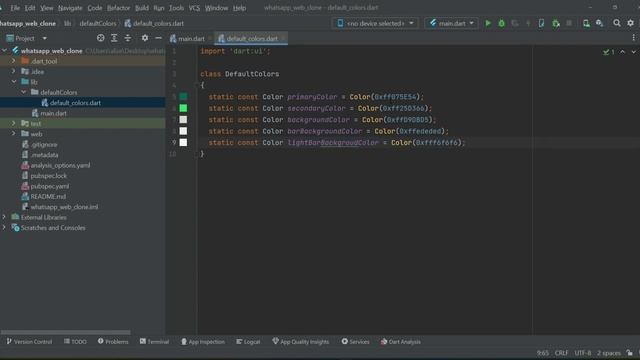Screen dimensions: 640x360
Task: Click the UTF-8 encoding in status bar
Action: coord(582,353)
